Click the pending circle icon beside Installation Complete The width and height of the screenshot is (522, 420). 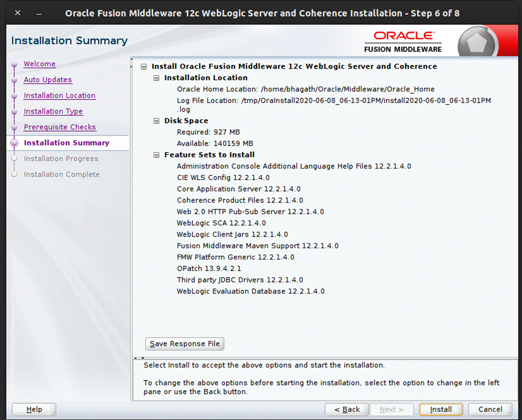(14, 174)
